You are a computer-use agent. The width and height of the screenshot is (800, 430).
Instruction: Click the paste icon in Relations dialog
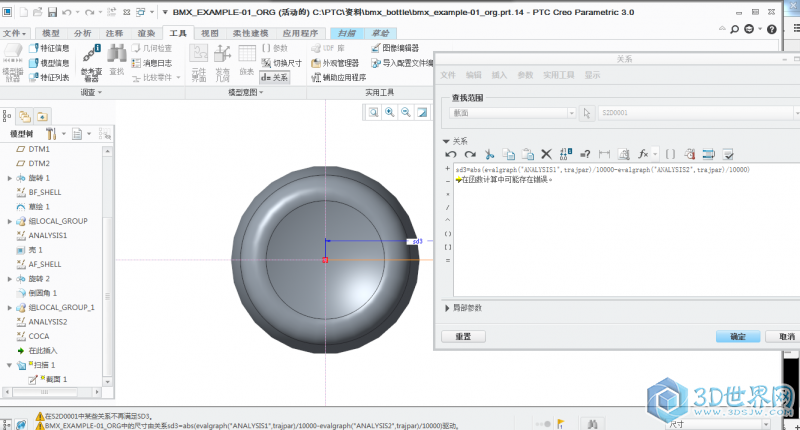tap(528, 154)
